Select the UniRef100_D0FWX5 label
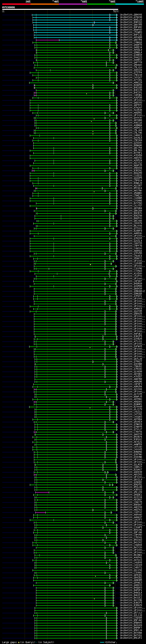The height and width of the screenshot is (644, 146). coord(131,346)
